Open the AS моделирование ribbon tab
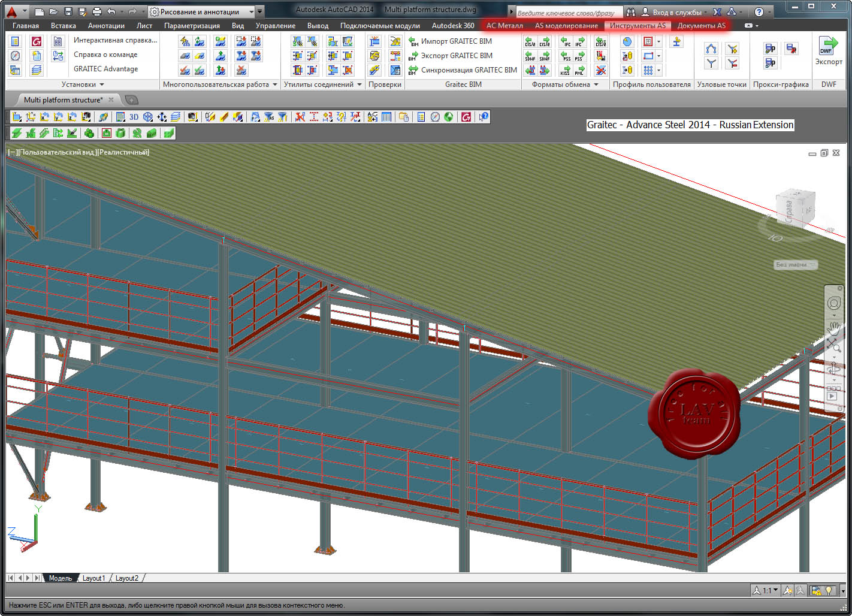 566,26
